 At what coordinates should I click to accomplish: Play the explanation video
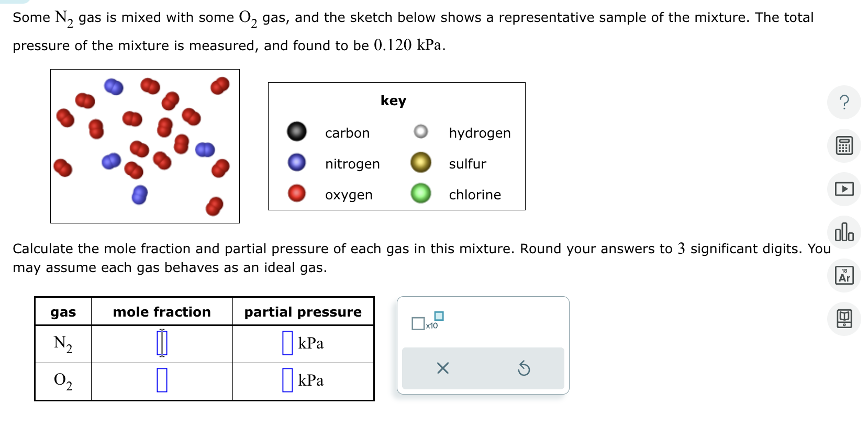pyautogui.click(x=844, y=189)
